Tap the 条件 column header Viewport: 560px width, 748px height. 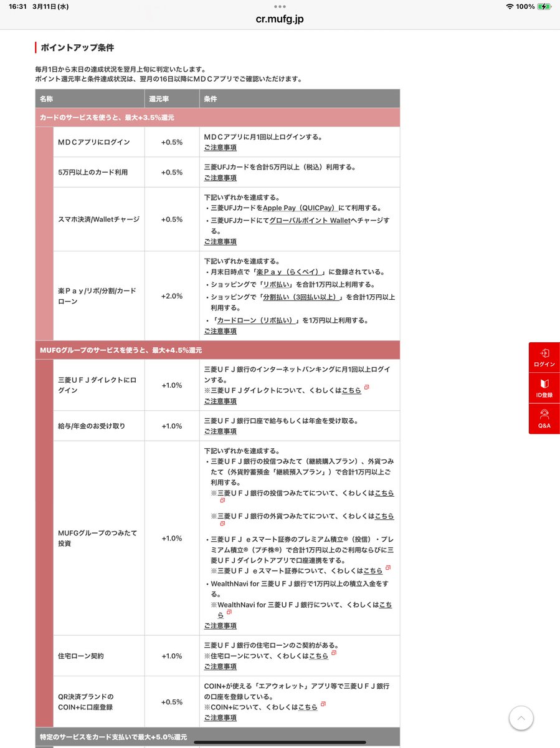300,98
